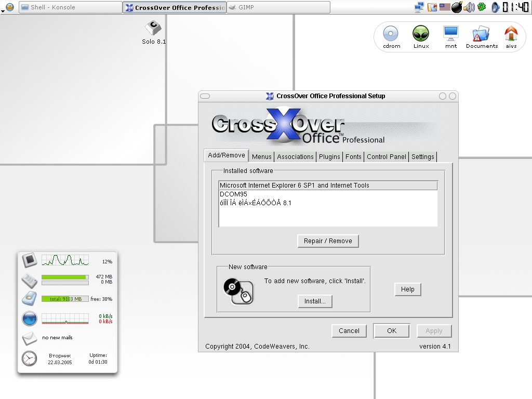Image resolution: width=532 pixels, height=399 pixels.
Task: Click the network tray icon
Action: 420,7
